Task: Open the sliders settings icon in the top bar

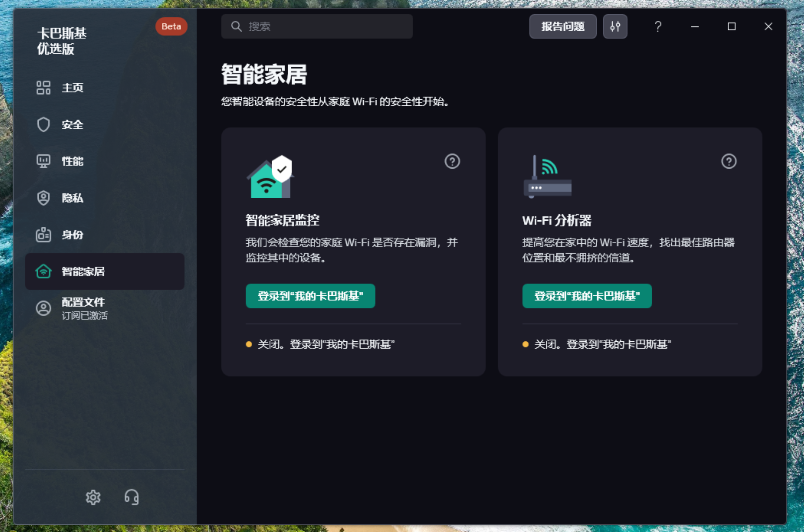Action: [615, 27]
